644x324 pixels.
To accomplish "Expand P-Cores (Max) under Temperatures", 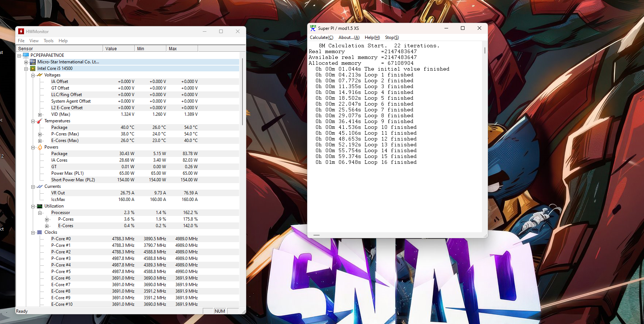I will [40, 134].
